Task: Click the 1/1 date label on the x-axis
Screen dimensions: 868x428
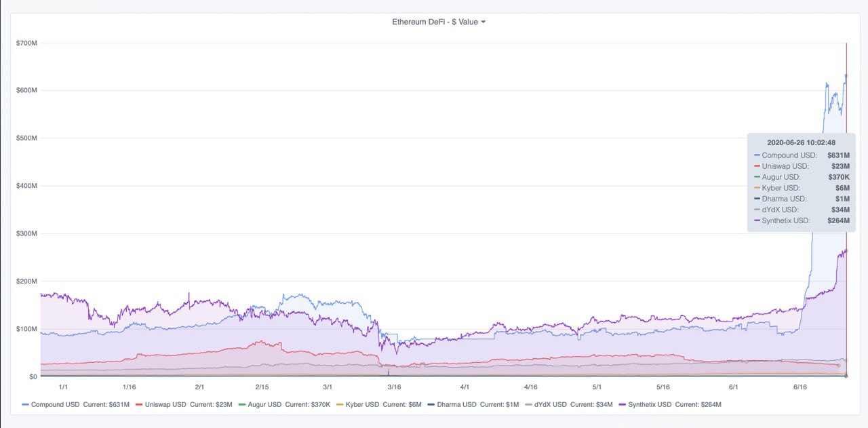Action: 63,387
